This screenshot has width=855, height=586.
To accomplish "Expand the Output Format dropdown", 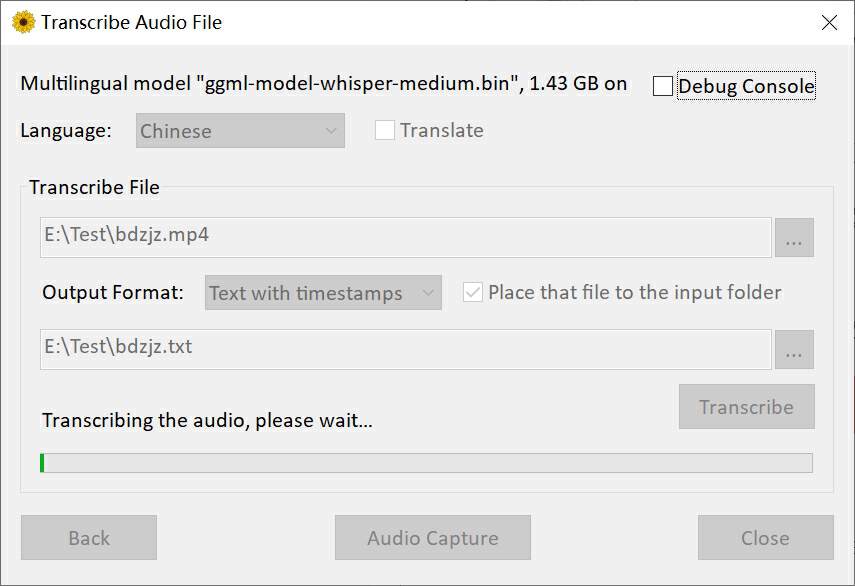I will [323, 293].
